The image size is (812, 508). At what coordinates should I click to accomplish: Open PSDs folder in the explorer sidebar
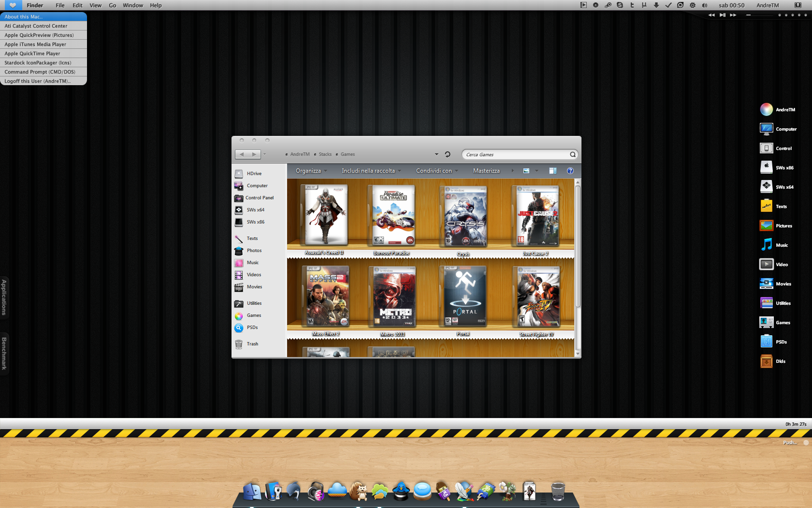click(246, 328)
